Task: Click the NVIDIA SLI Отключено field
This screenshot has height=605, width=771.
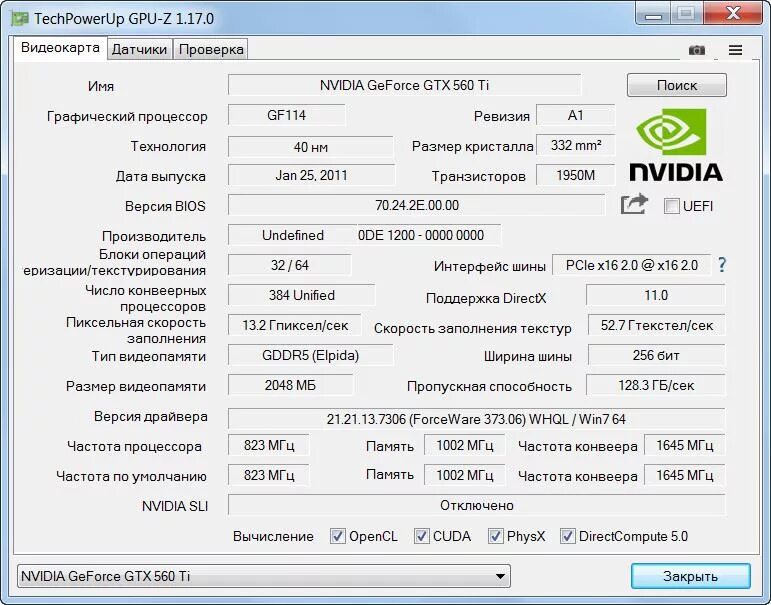Action: 476,505
